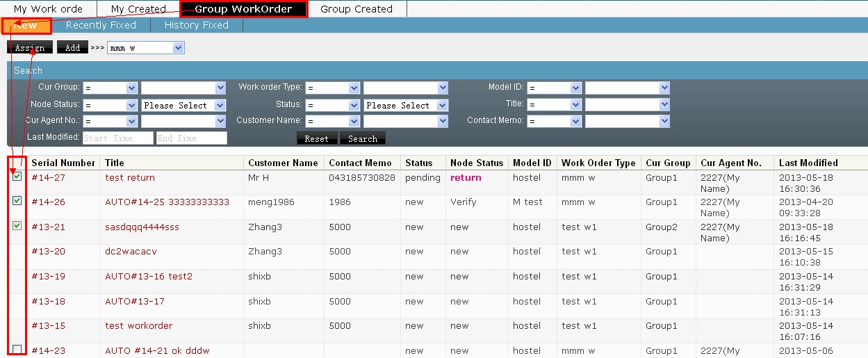Screen dimensions: 868x358
Task: Go to the History Fixed sub-tab
Action: pyautogui.click(x=196, y=25)
